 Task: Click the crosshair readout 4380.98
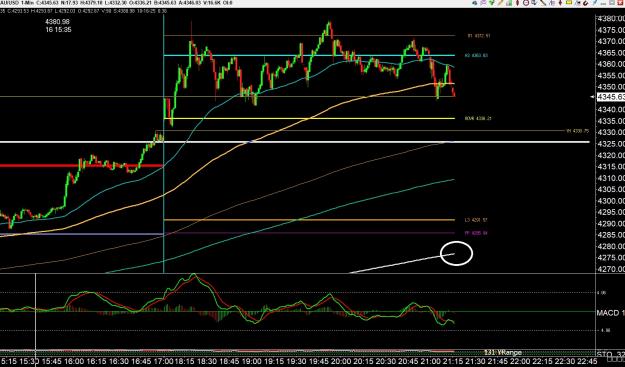[x=58, y=22]
